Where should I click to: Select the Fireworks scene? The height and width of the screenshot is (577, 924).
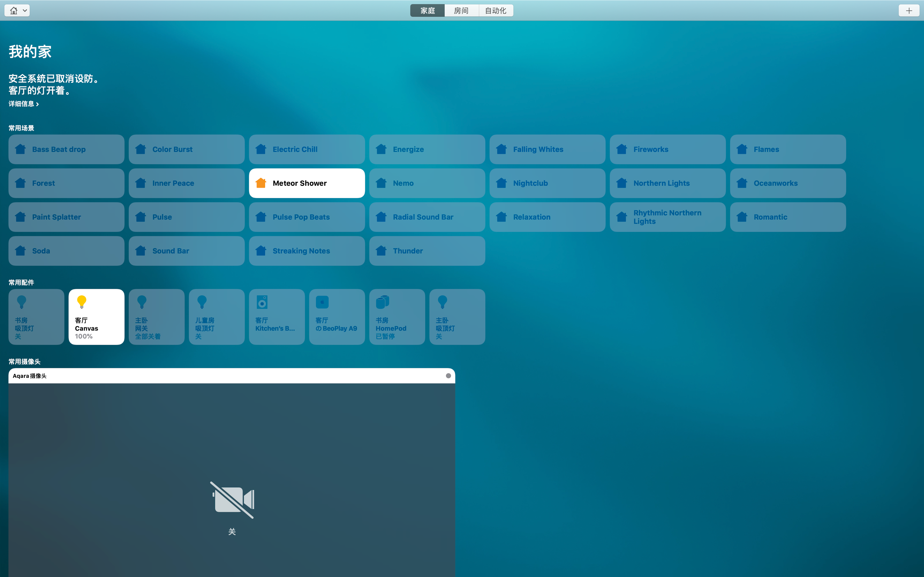click(x=667, y=149)
